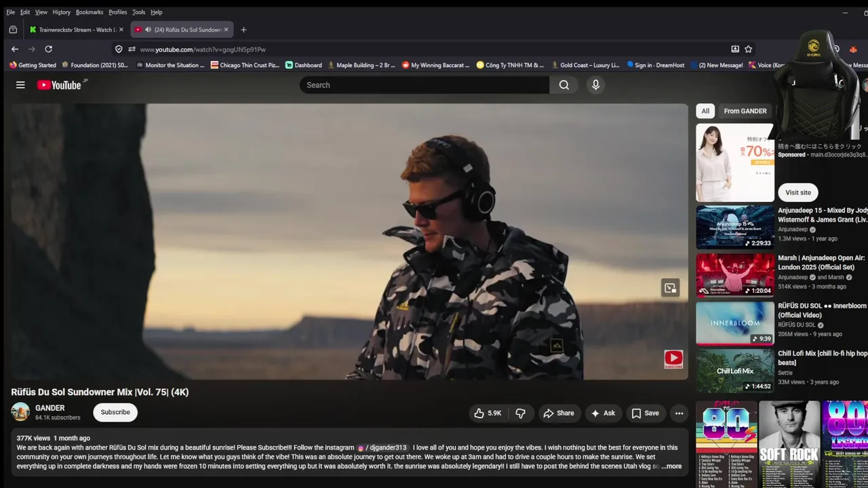Open the View menu
This screenshot has height=488, width=868.
(41, 12)
